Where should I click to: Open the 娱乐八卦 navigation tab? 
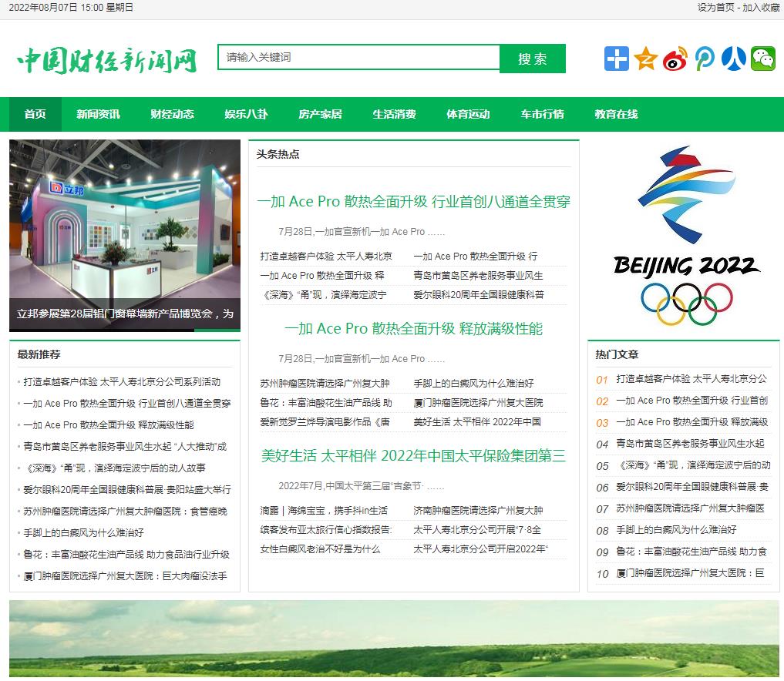click(246, 114)
